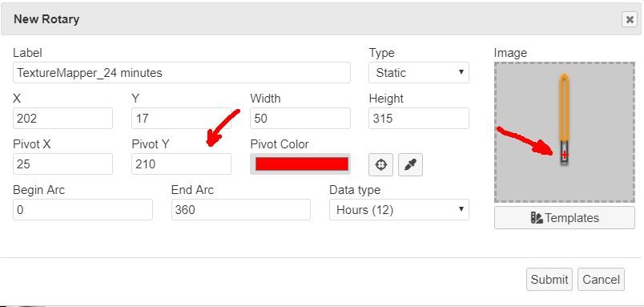The image size is (644, 307).
Task: Expand the Data type dropdown
Action: (x=399, y=209)
